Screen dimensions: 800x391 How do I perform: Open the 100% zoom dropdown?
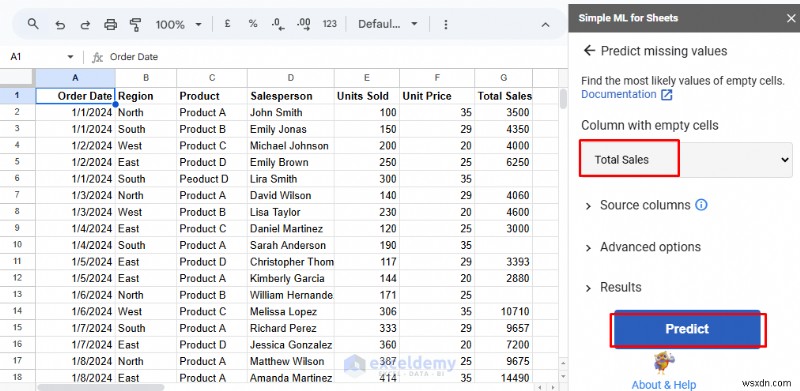[x=179, y=24]
